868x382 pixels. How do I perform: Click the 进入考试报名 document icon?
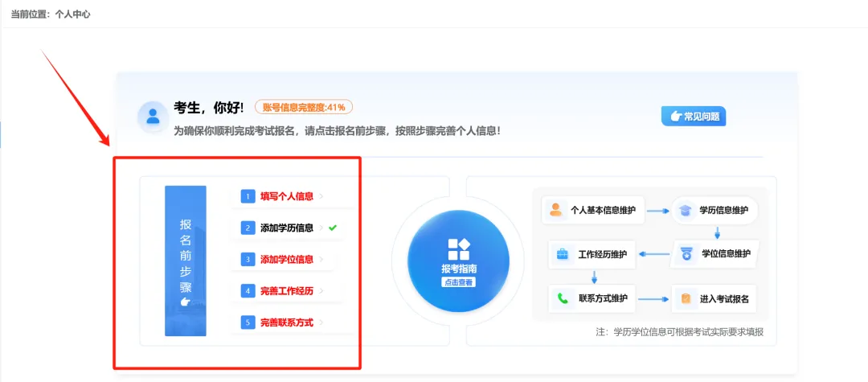pos(686,299)
